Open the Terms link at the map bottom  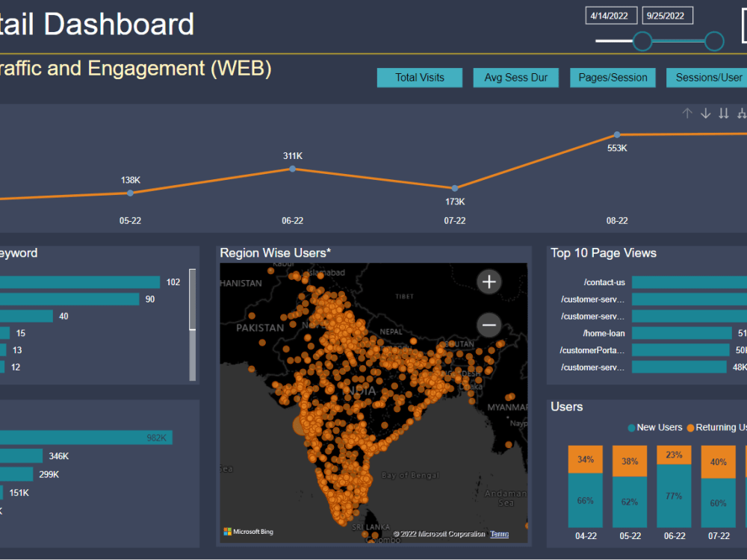tap(499, 533)
